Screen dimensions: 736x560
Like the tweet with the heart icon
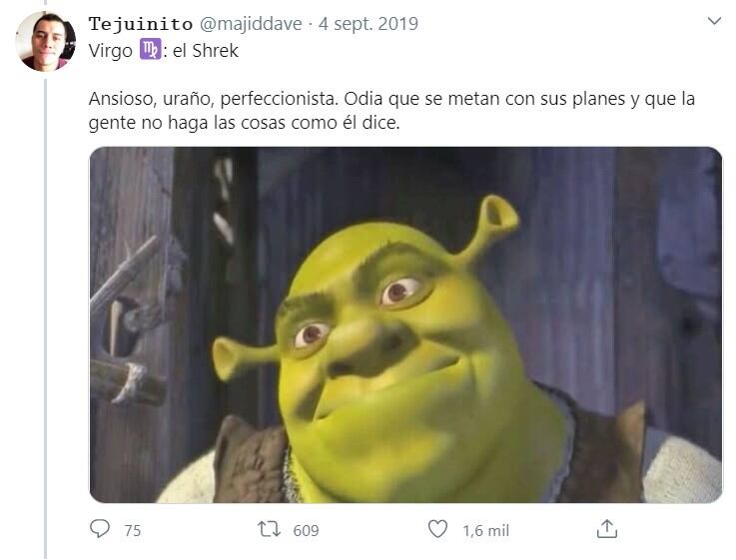437,529
